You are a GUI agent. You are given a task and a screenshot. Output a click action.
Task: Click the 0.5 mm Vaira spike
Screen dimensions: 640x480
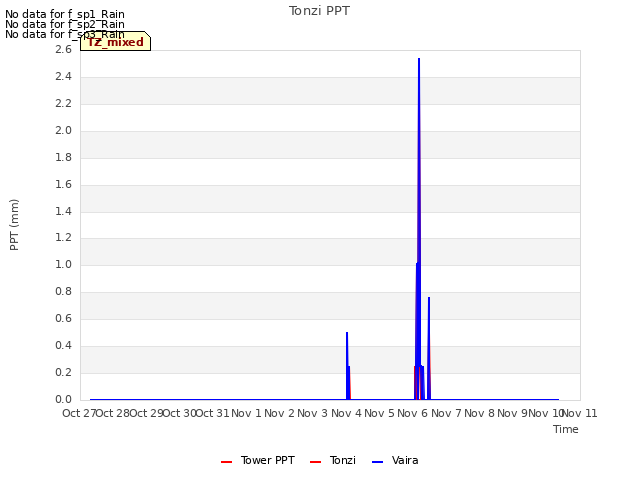[x=347, y=333]
